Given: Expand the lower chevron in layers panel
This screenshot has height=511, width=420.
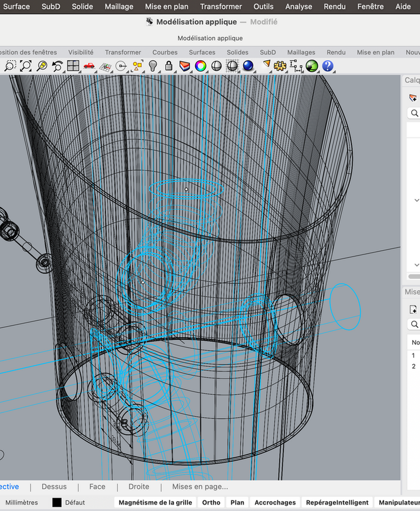Looking at the screenshot, I should (x=416, y=264).
